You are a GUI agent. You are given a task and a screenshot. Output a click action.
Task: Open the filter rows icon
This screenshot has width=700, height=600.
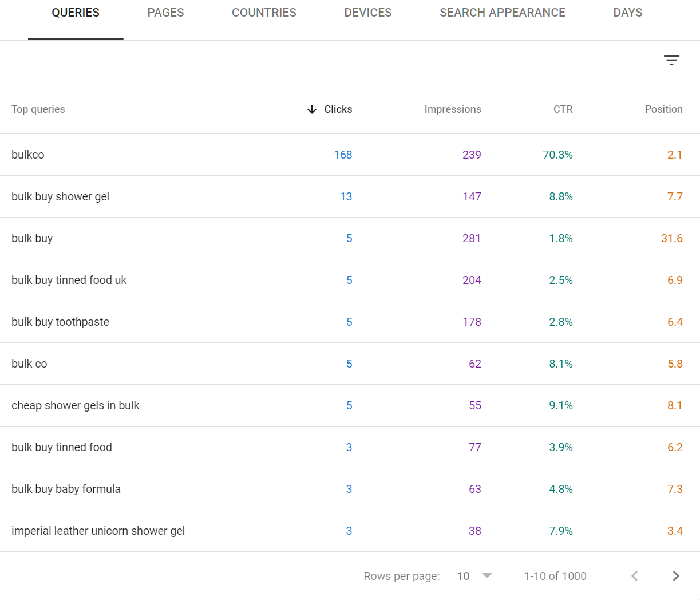(x=671, y=60)
